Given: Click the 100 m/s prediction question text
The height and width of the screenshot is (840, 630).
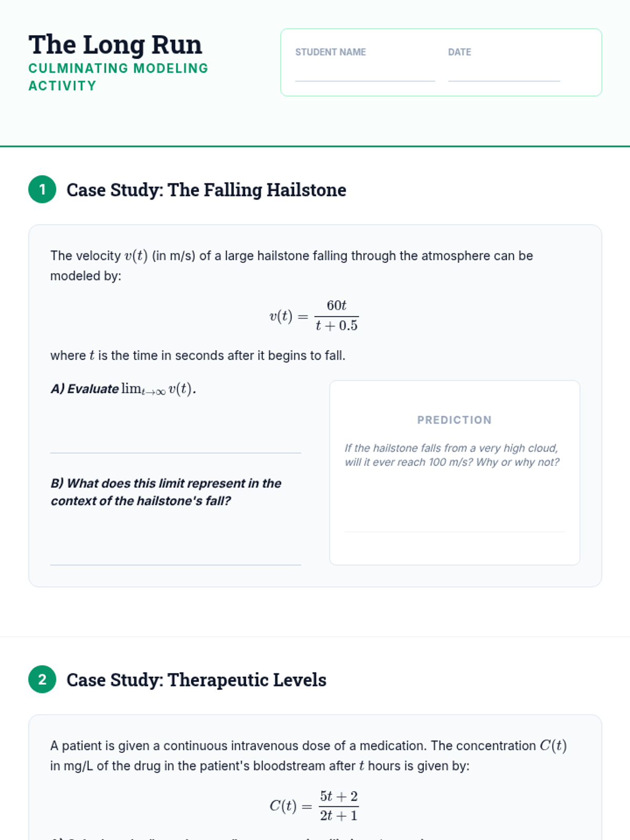Looking at the screenshot, I should 452,455.
